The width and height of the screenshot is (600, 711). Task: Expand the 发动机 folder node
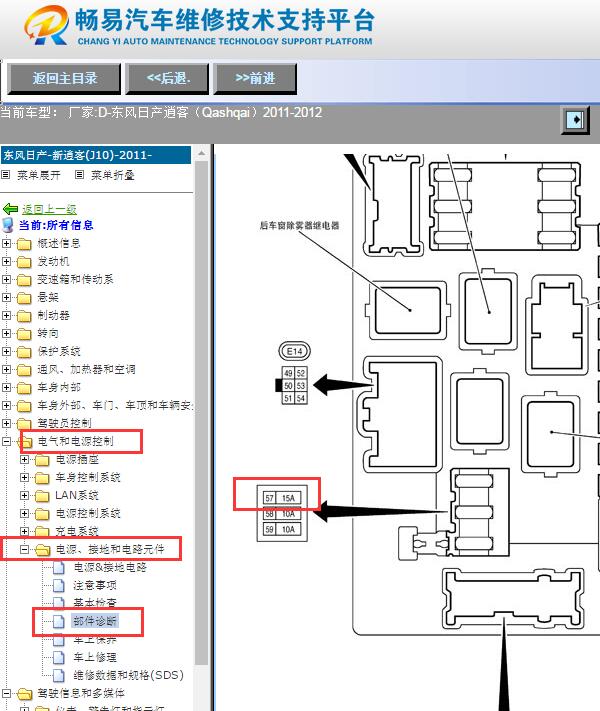pos(6,262)
